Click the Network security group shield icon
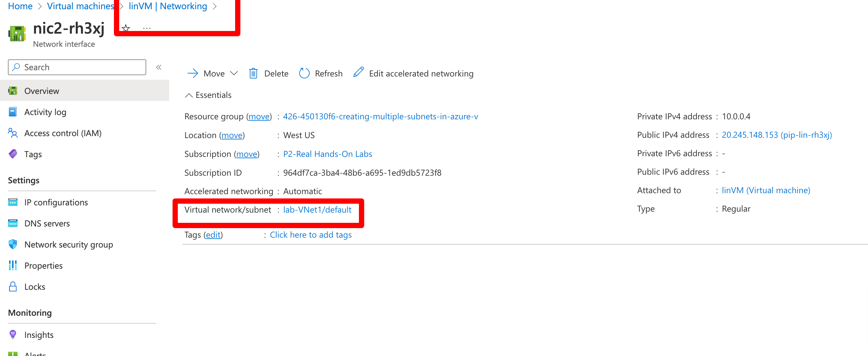The image size is (868, 356). (13, 244)
